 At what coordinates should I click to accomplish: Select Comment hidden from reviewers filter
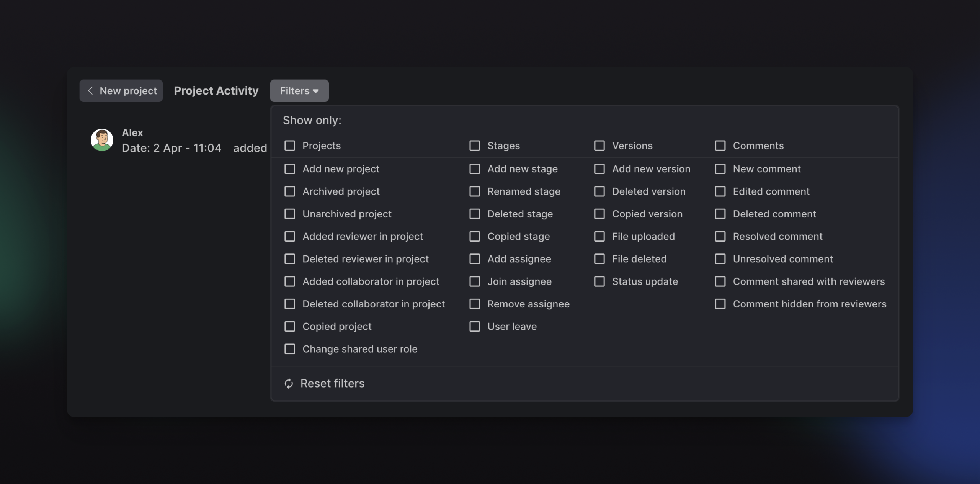720,304
